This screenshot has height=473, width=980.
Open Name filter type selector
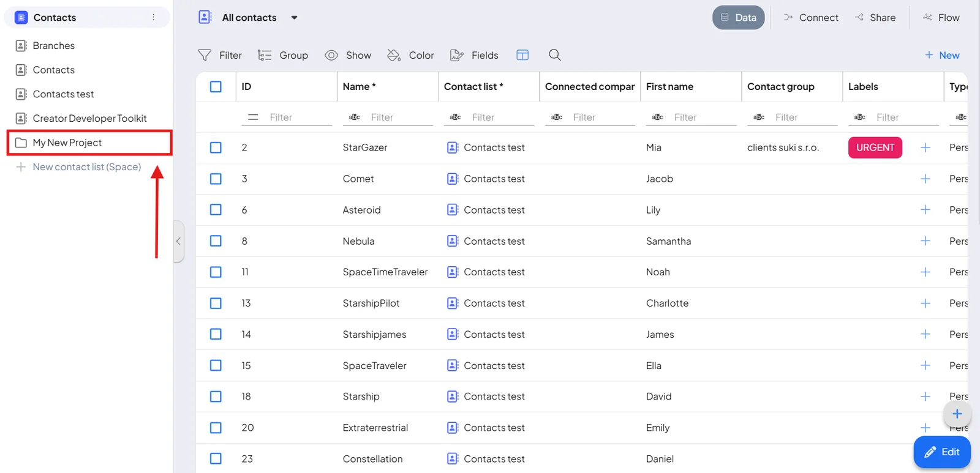tap(354, 117)
